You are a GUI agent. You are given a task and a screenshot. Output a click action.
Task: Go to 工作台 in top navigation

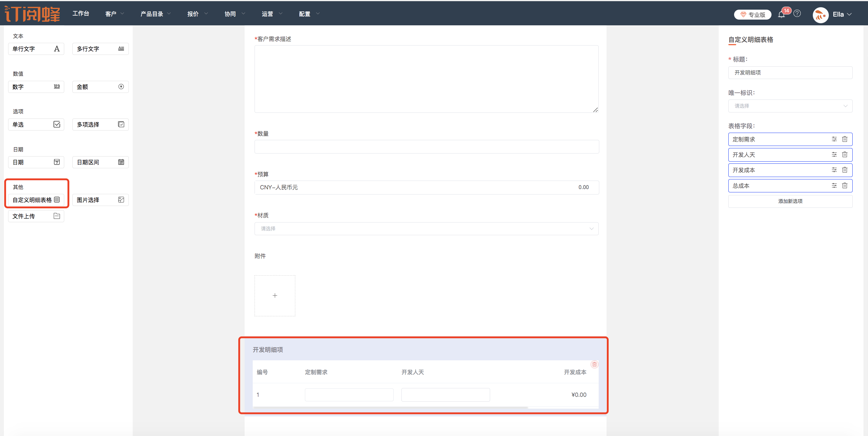(x=81, y=14)
